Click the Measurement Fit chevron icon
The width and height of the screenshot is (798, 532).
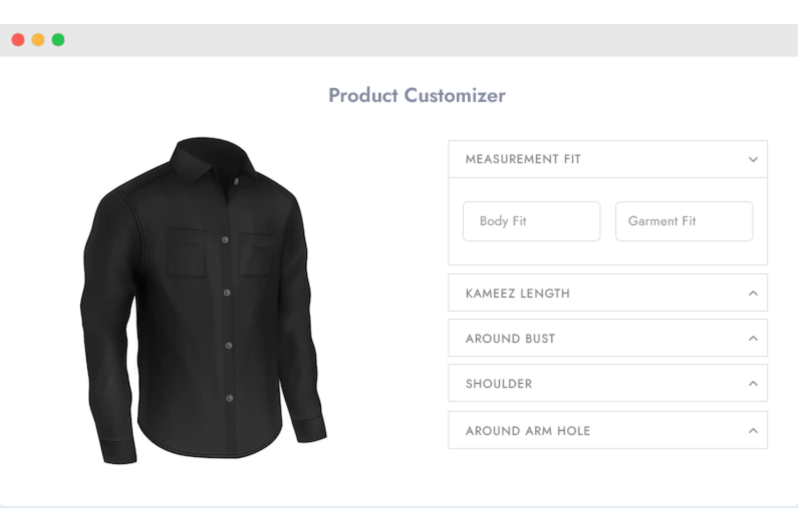coord(753,160)
